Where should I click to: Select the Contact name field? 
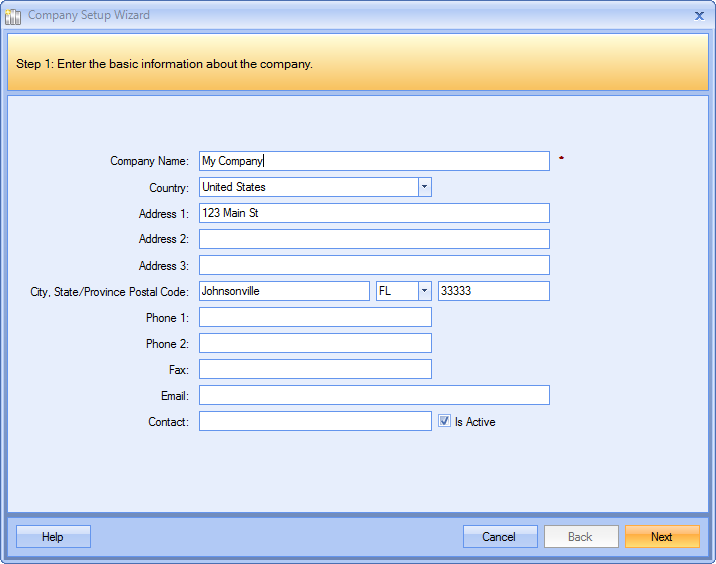[x=315, y=421]
